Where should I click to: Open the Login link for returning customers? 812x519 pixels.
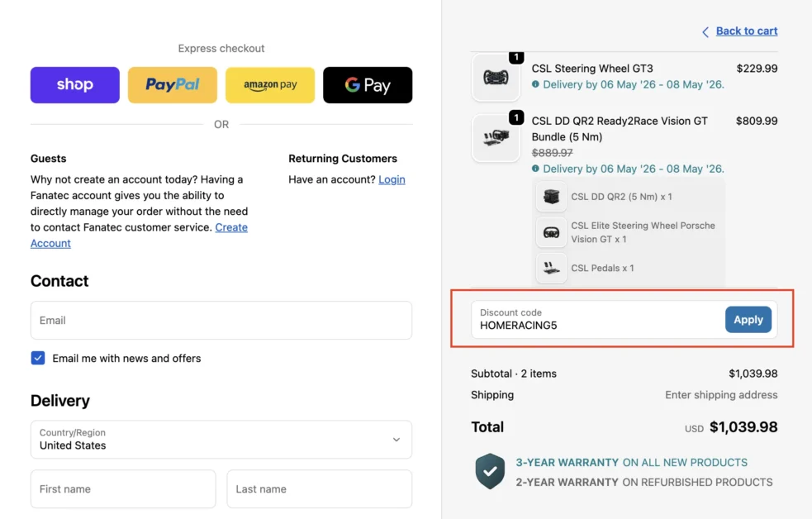point(392,179)
